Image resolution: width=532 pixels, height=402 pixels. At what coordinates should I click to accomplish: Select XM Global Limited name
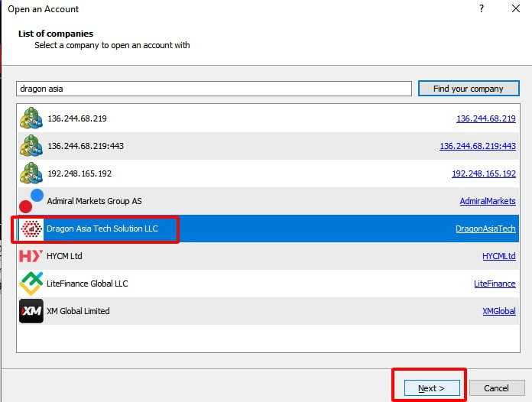click(x=78, y=311)
